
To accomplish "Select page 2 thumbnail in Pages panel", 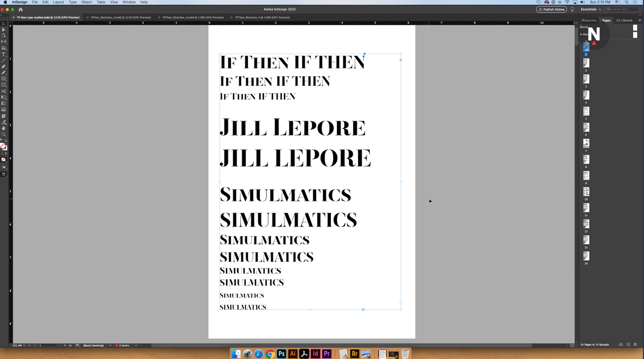I will (586, 63).
